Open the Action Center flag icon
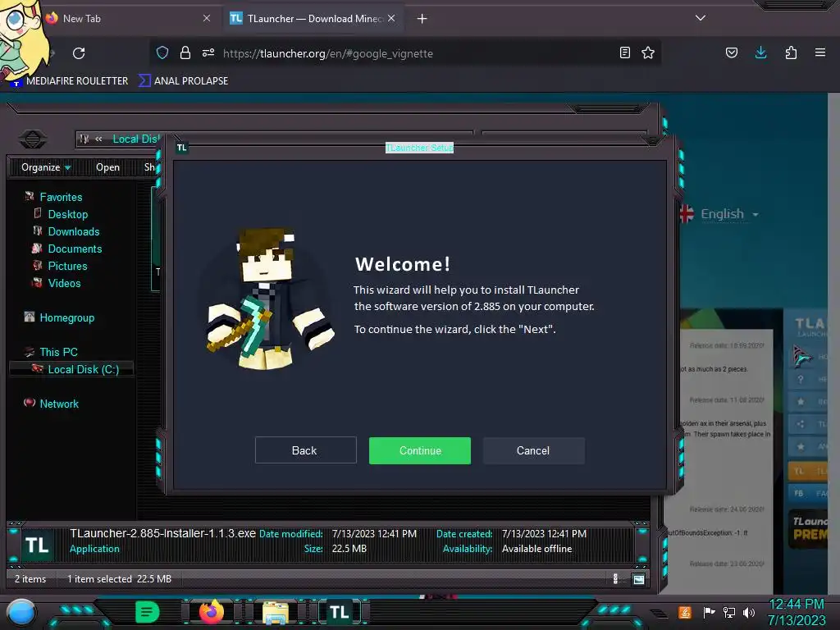The image size is (840, 630). click(709, 612)
